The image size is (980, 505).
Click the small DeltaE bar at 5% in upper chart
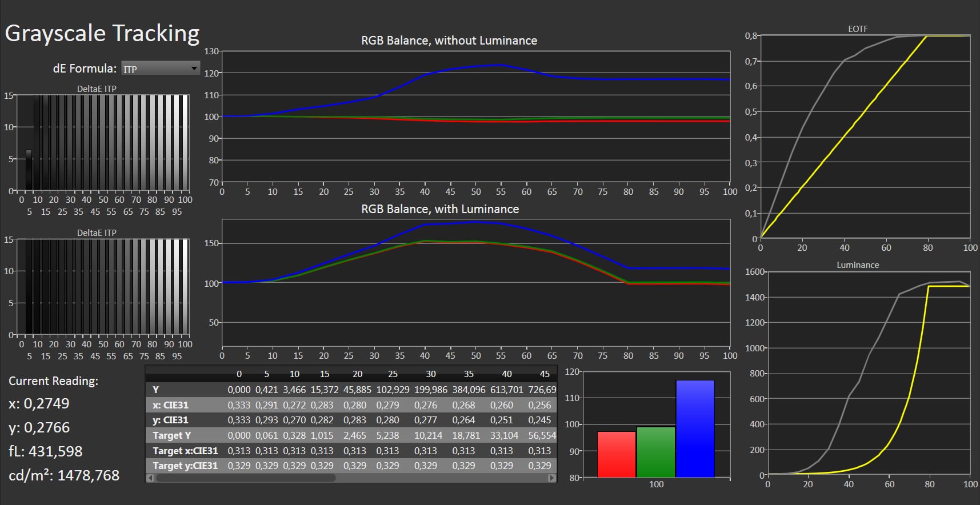29,170
